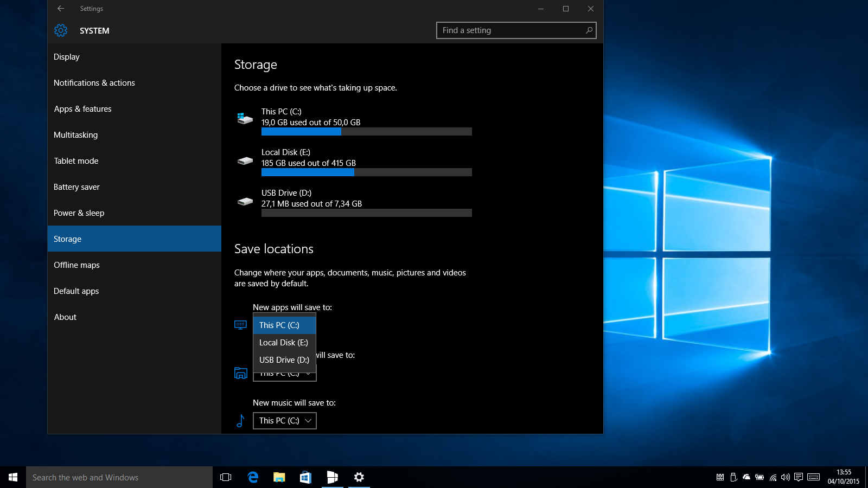The width and height of the screenshot is (868, 488).
Task: Select Battery saver in the sidebar
Action: (x=135, y=187)
